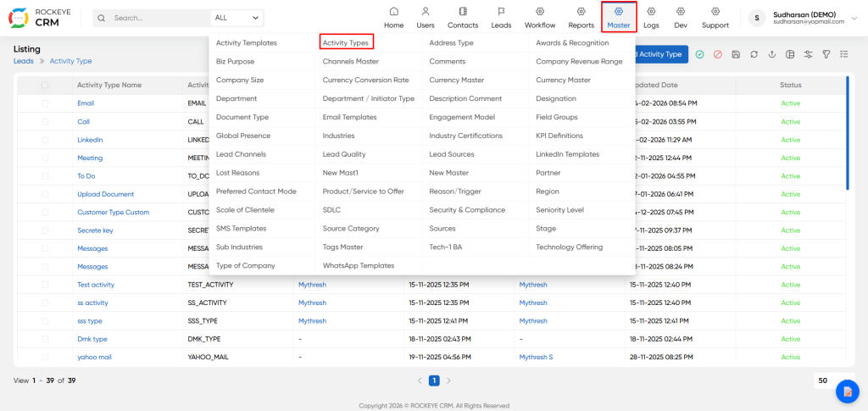Tick the checkbox for LinkedIn row
Screen dimensions: 868x411
(x=45, y=140)
